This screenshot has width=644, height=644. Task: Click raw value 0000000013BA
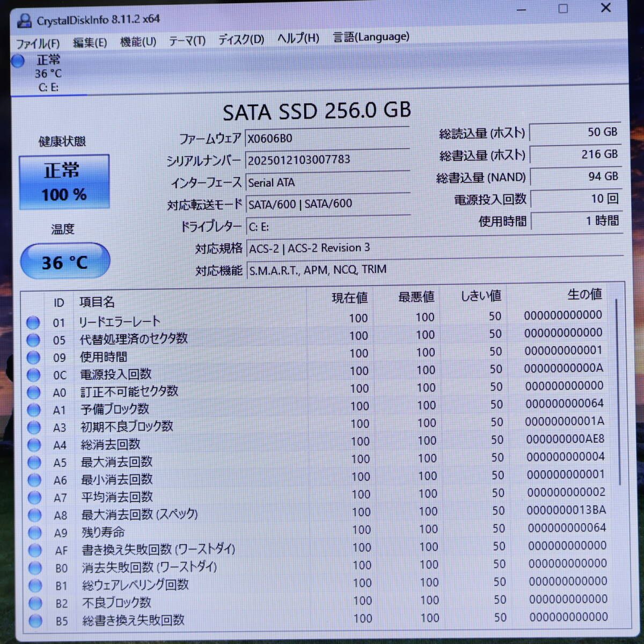click(566, 510)
